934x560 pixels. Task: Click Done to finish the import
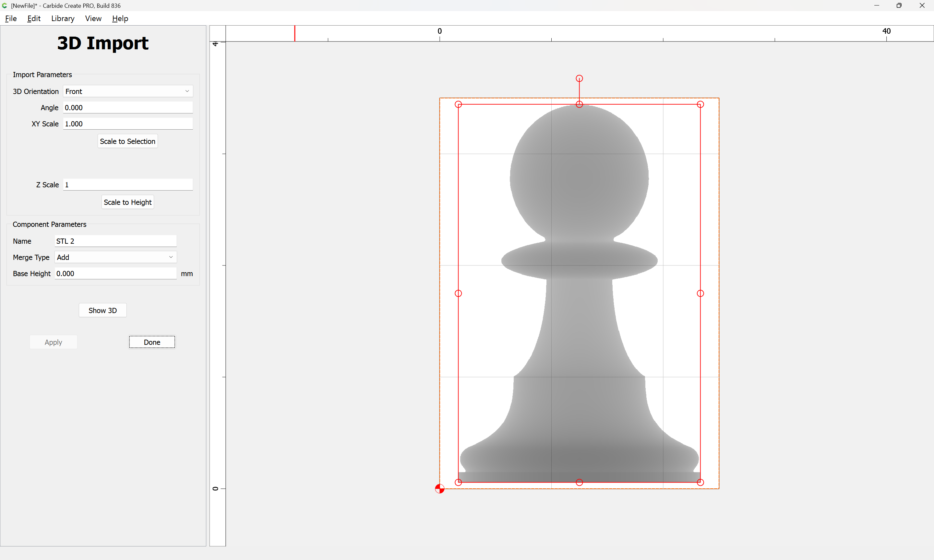click(152, 342)
